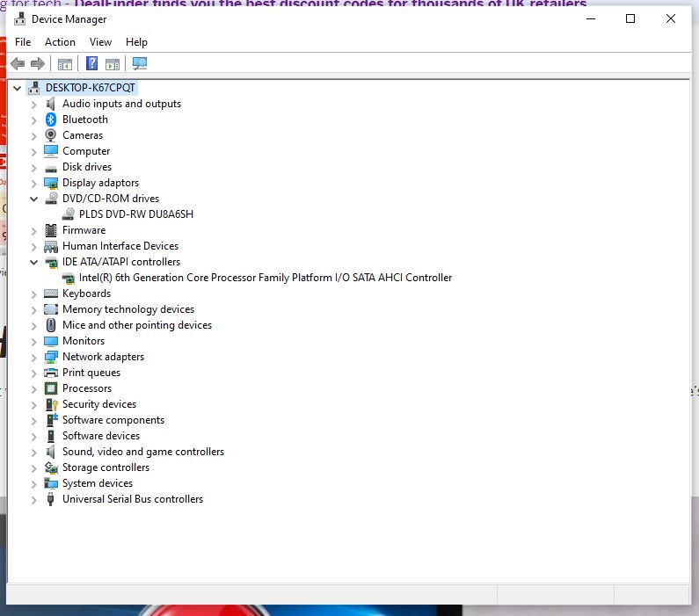Image resolution: width=699 pixels, height=616 pixels.
Task: Expand the Sound, video and game controllers arrow
Action: (34, 453)
